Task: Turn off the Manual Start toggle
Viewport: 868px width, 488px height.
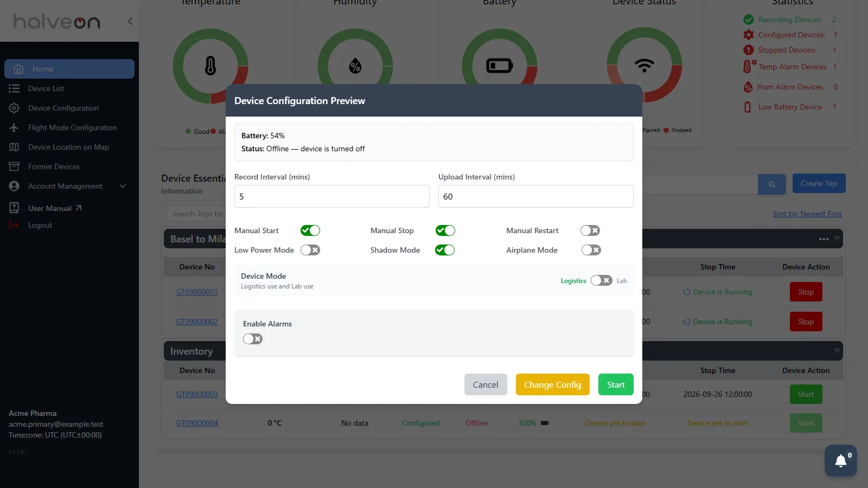Action: coord(310,230)
